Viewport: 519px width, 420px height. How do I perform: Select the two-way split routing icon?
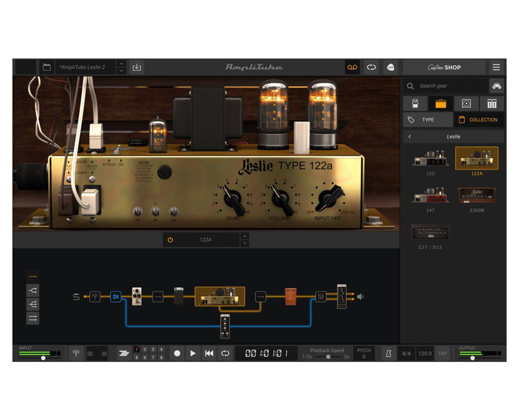(x=32, y=290)
